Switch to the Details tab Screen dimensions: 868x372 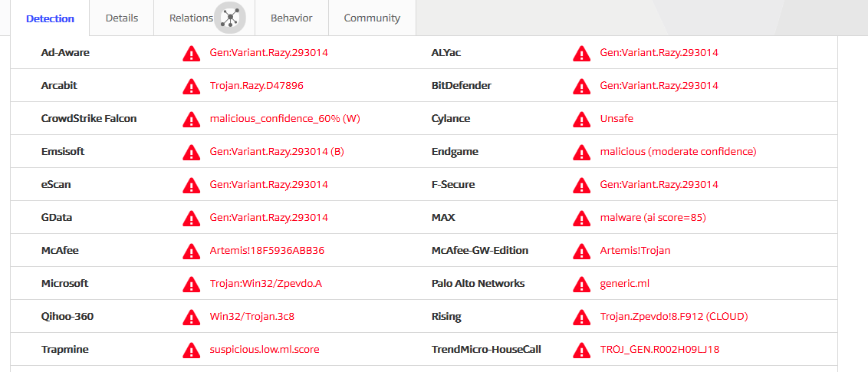[122, 18]
